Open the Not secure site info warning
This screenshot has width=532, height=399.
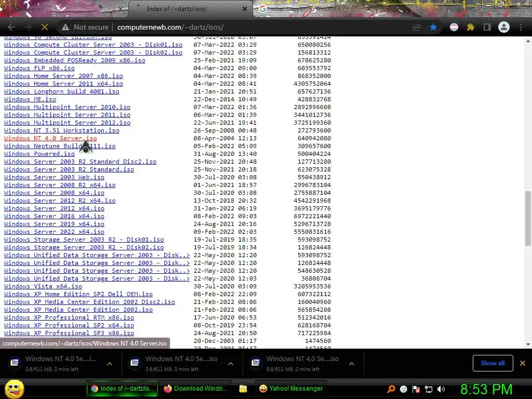[x=85, y=27]
